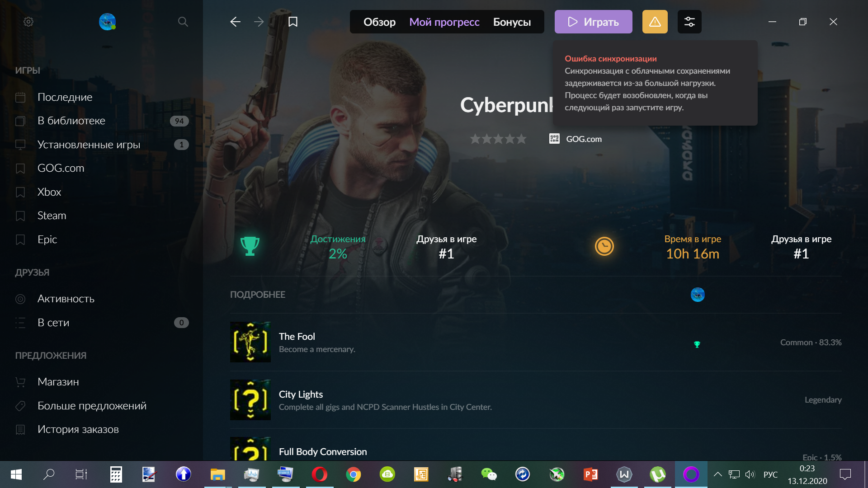Select Установленные игры in sidebar
Viewport: 868px width, 488px height.
pos(89,145)
